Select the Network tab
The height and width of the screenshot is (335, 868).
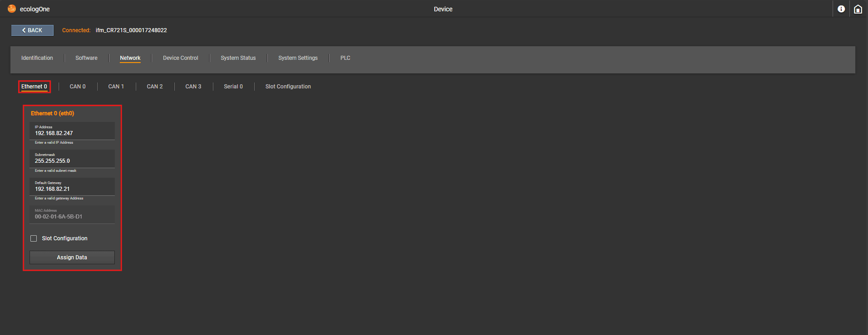tap(130, 58)
